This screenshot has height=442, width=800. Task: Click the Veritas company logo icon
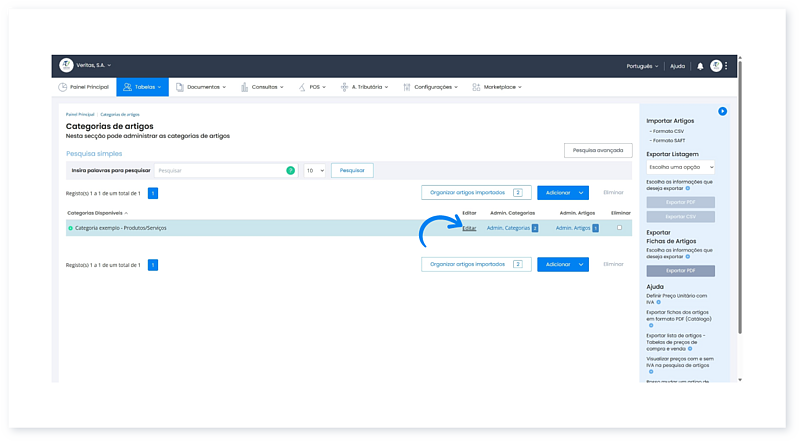[66, 65]
